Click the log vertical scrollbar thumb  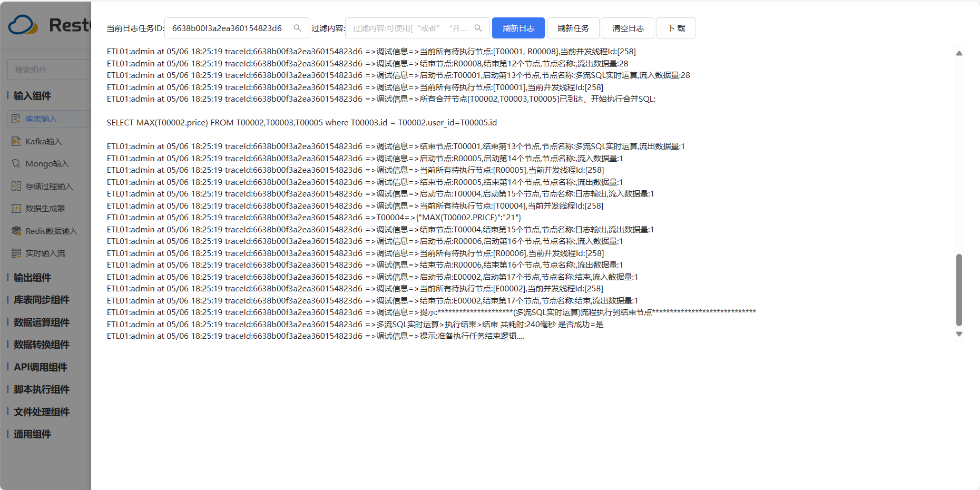coord(959,290)
